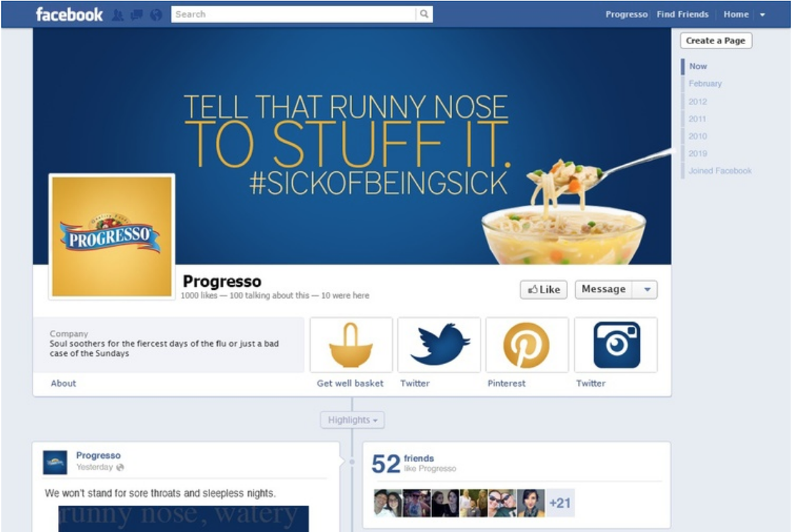Image resolution: width=792 pixels, height=532 pixels.
Task: Click the Yesterday post timestamp
Action: [x=95, y=467]
